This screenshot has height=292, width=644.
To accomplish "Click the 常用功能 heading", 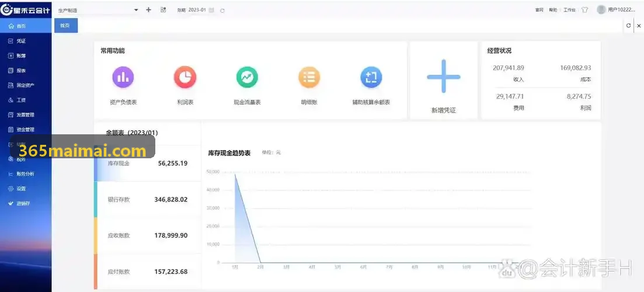I will pyautogui.click(x=113, y=51).
